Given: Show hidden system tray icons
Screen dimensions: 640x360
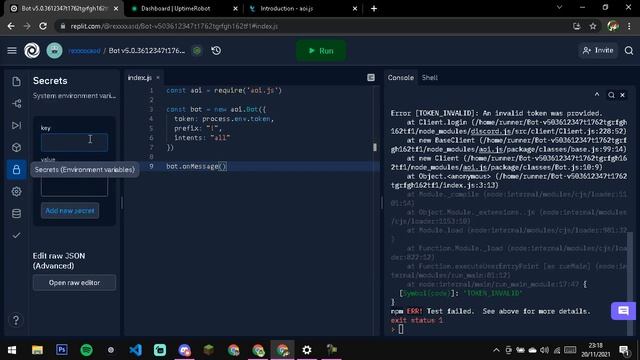Looking at the screenshot, I should tap(496, 350).
